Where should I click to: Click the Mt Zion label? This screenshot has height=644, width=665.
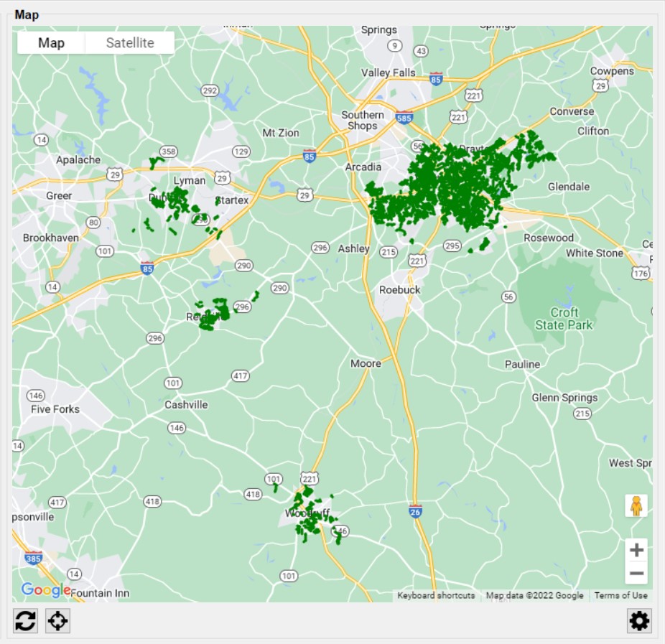(281, 133)
